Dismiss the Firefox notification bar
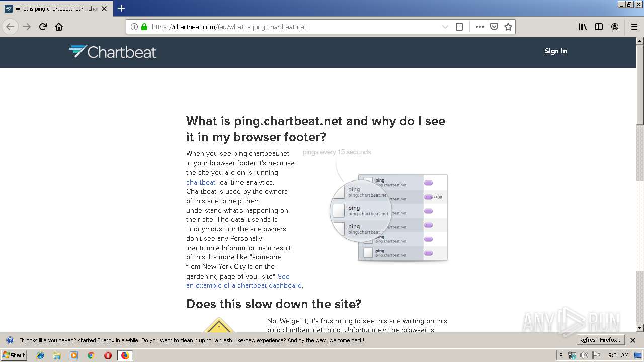 633,340
